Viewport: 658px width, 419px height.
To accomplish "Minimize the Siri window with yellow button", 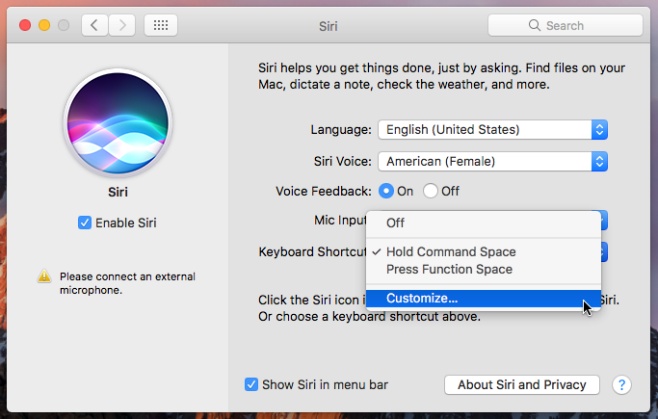I will tap(44, 25).
